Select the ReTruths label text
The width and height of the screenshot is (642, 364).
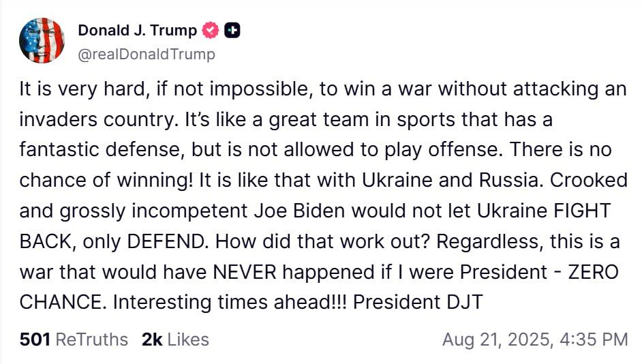point(92,339)
